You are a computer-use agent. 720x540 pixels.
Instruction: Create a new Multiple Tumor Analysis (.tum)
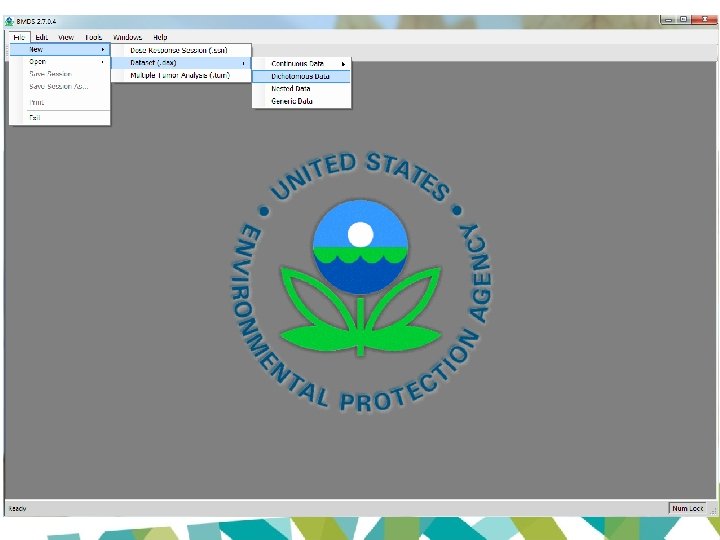pos(181,75)
